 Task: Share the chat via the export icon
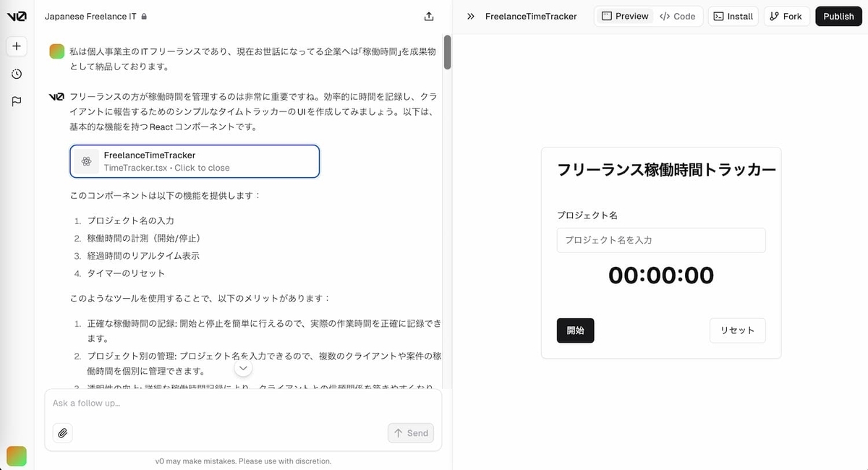[x=428, y=15]
